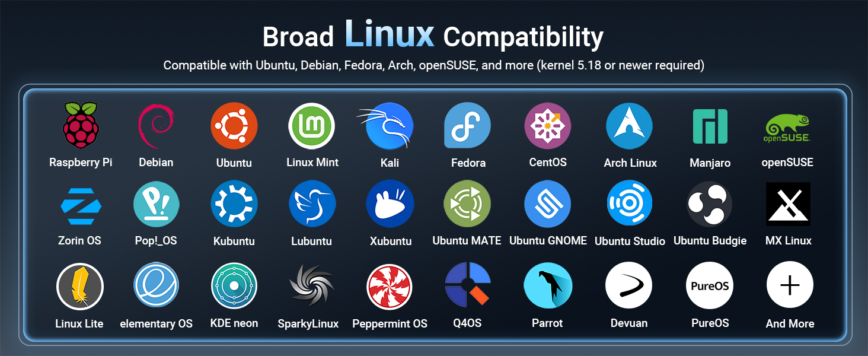Viewport: 868px width, 356px height.
Task: Select the Lubuntu hummingbird icon
Action: [312, 204]
